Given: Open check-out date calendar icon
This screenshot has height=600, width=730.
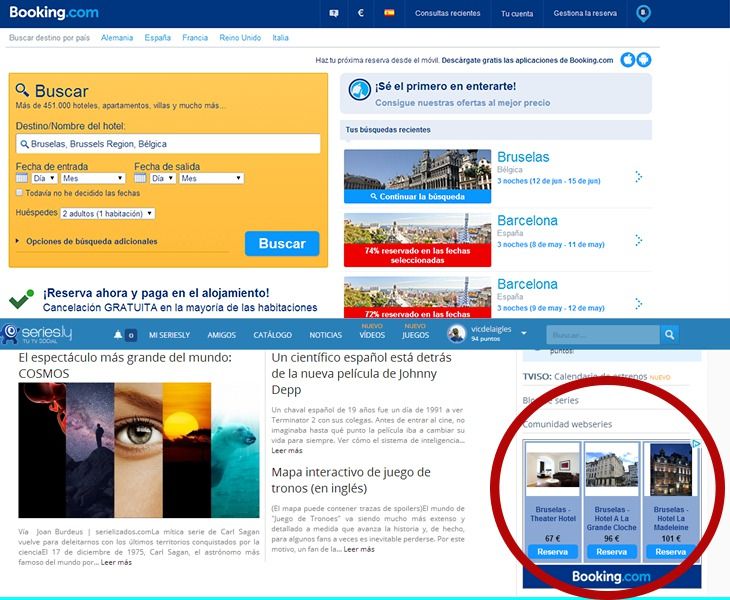Looking at the screenshot, I should click(x=140, y=178).
